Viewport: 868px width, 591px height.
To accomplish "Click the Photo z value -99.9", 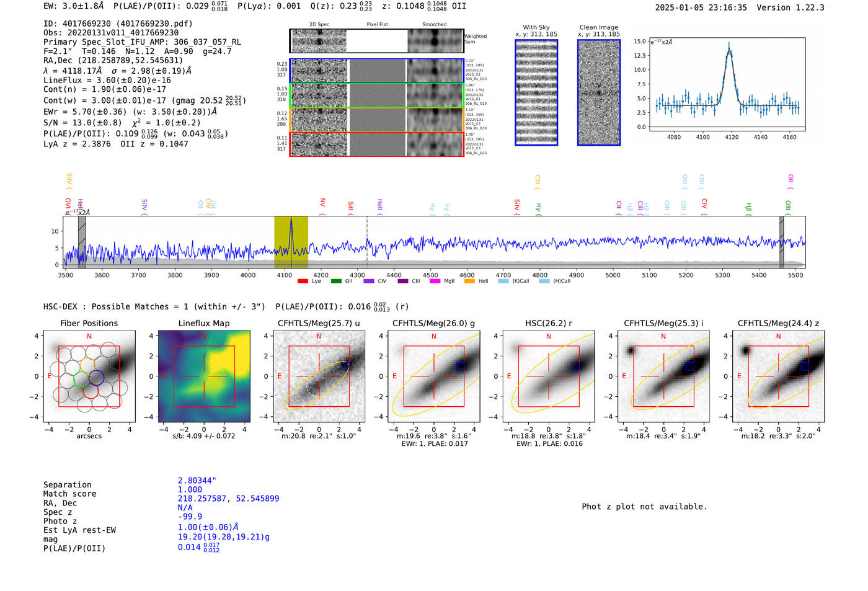I will pos(190,517).
